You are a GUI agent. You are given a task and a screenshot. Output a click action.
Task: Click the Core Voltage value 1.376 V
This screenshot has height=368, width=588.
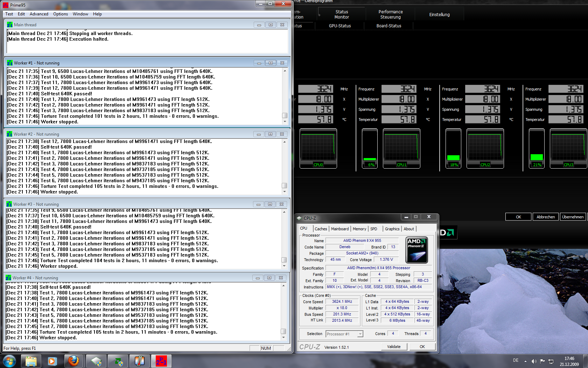(386, 260)
